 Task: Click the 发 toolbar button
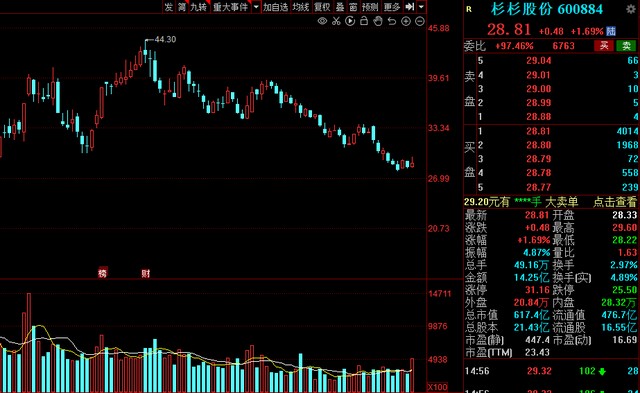(169, 7)
